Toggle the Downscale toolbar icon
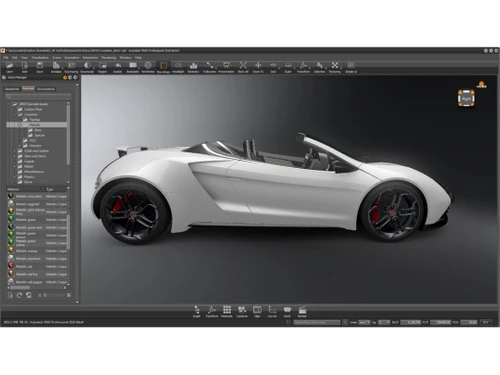 pyautogui.click(x=87, y=65)
